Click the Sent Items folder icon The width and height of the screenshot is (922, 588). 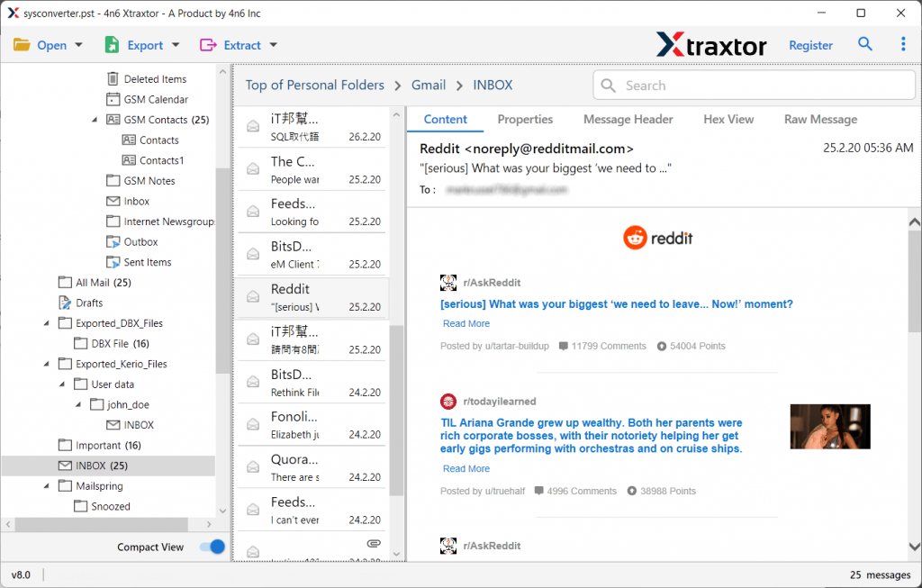click(113, 262)
